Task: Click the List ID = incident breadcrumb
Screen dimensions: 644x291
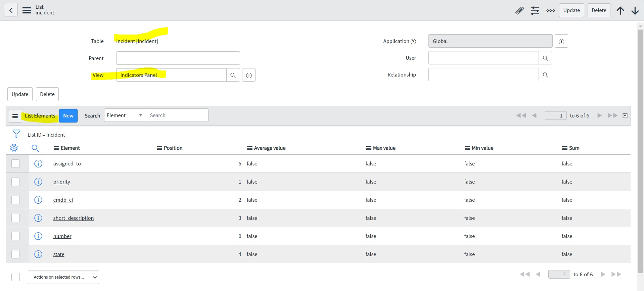Action: pyautogui.click(x=46, y=135)
